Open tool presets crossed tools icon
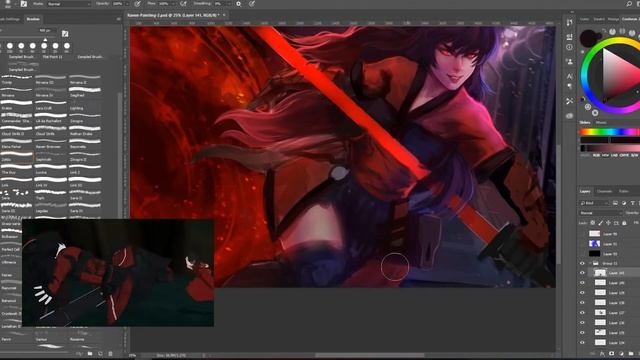Image resolution: width=640 pixels, height=360 pixels. click(569, 101)
